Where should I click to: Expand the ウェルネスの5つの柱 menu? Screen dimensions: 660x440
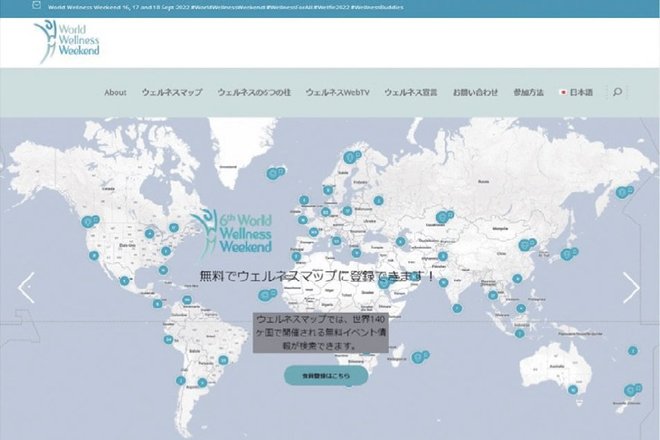pyautogui.click(x=254, y=93)
